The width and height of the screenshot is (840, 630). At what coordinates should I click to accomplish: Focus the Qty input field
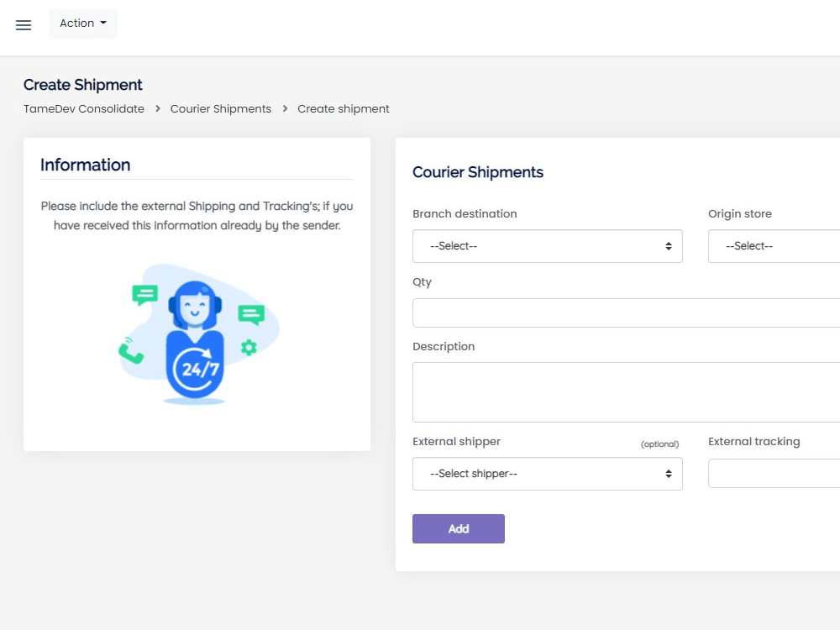pyautogui.click(x=627, y=312)
